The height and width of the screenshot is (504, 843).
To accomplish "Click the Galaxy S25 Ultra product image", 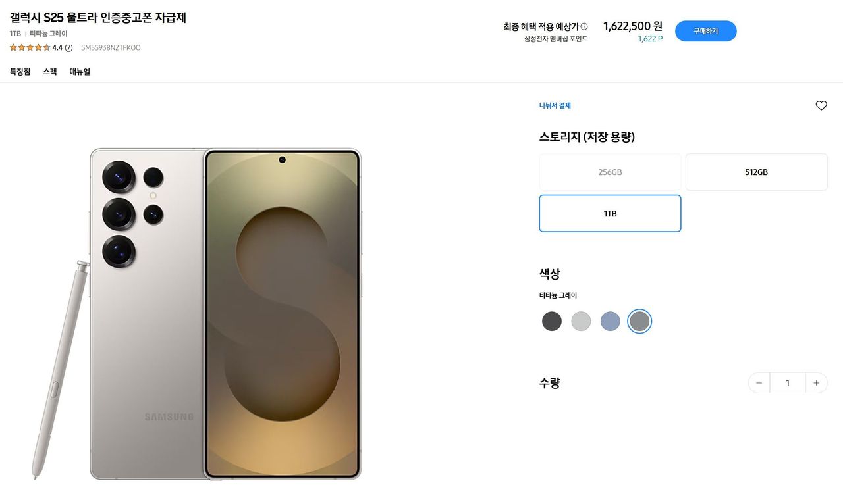I will coord(226,314).
